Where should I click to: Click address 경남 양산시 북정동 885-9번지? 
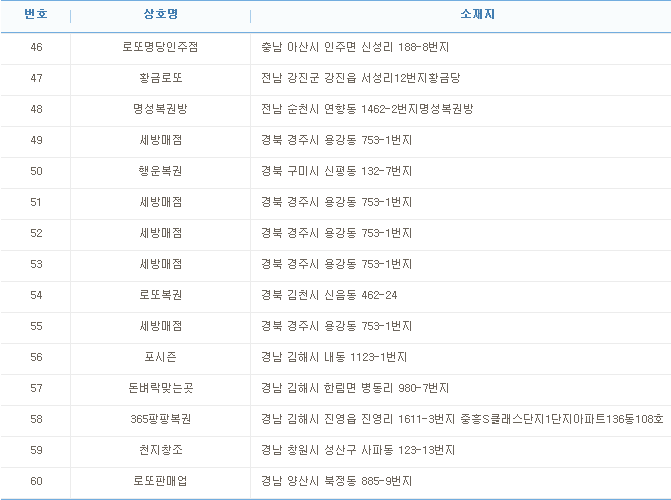pos(336,481)
